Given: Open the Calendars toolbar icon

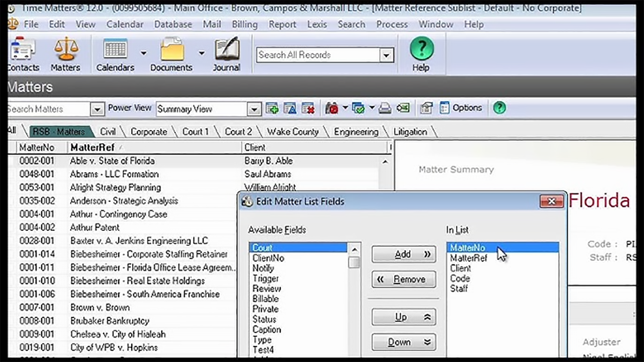Looking at the screenshot, I should pyautogui.click(x=115, y=50).
